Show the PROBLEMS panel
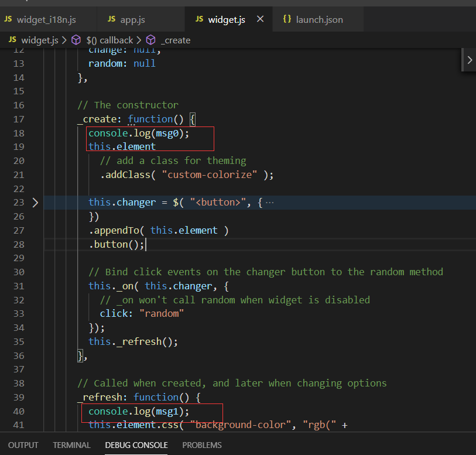 (x=202, y=445)
